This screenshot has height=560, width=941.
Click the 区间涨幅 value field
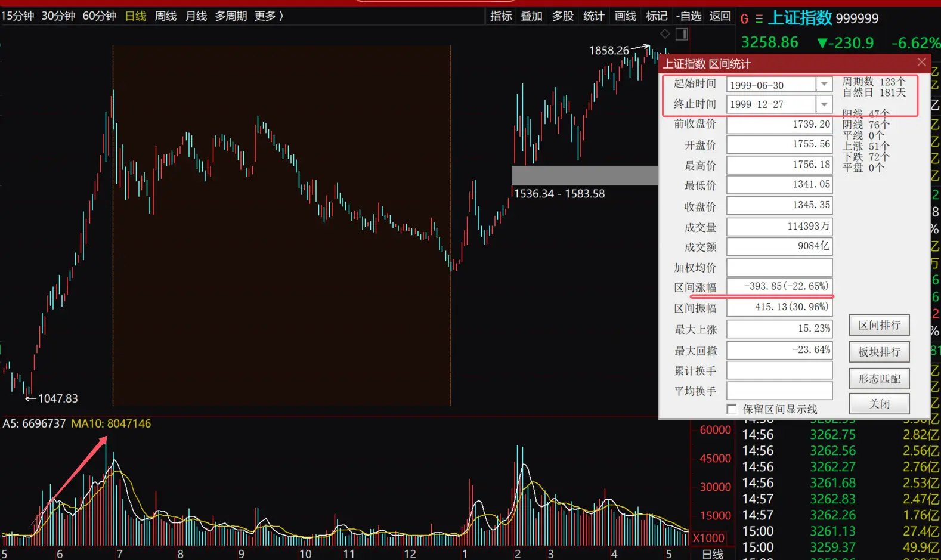coord(779,286)
